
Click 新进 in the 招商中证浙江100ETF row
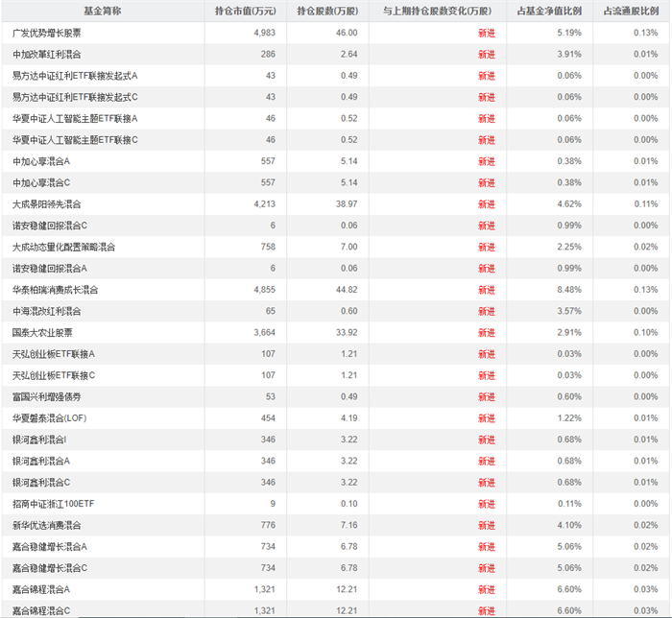(x=487, y=504)
